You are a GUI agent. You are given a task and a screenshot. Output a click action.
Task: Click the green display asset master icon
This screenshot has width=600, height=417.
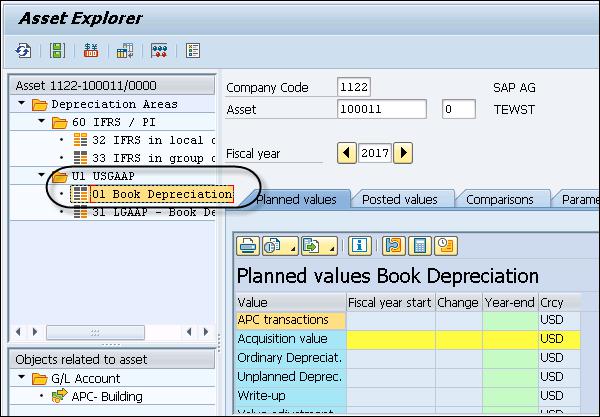point(57,50)
